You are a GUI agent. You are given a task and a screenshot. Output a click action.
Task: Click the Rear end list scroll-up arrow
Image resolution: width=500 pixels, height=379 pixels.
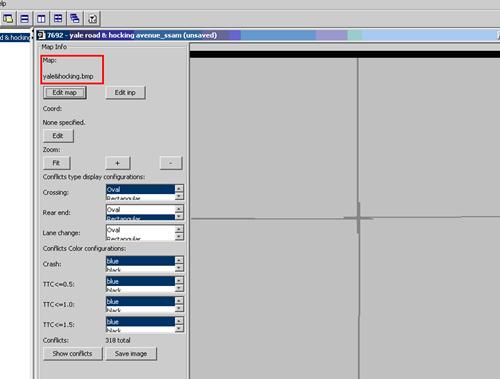(179, 209)
